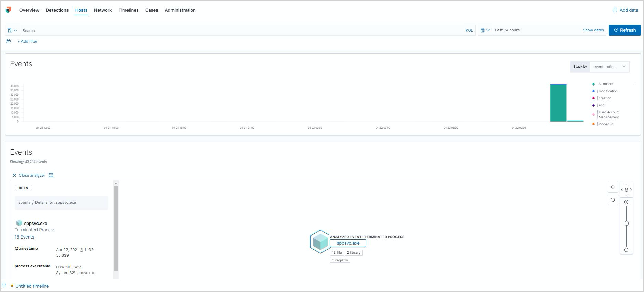Click the Elastic Security logo icon

tap(9, 10)
